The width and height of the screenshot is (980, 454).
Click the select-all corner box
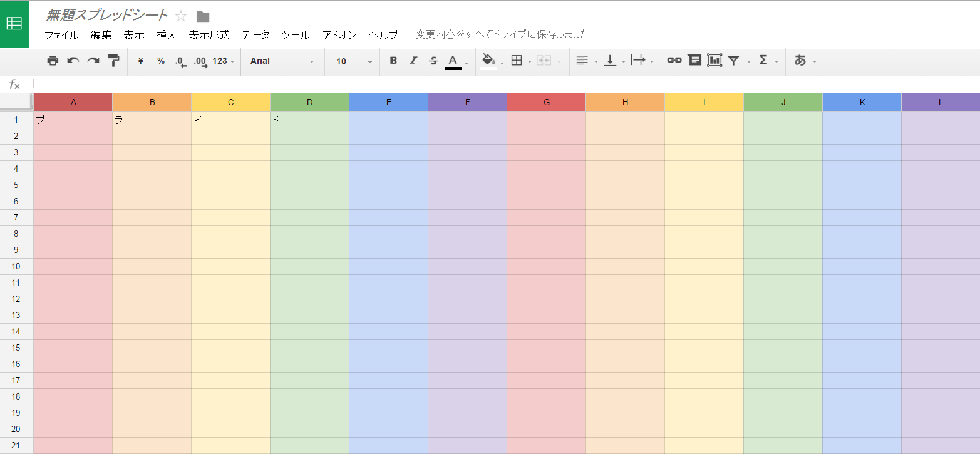click(16, 101)
